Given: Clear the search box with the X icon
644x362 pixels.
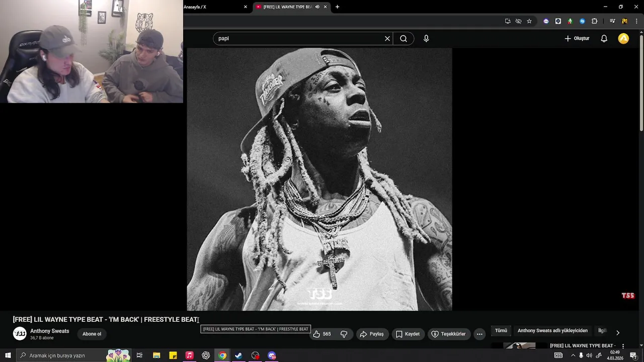Looking at the screenshot, I should [x=387, y=39].
